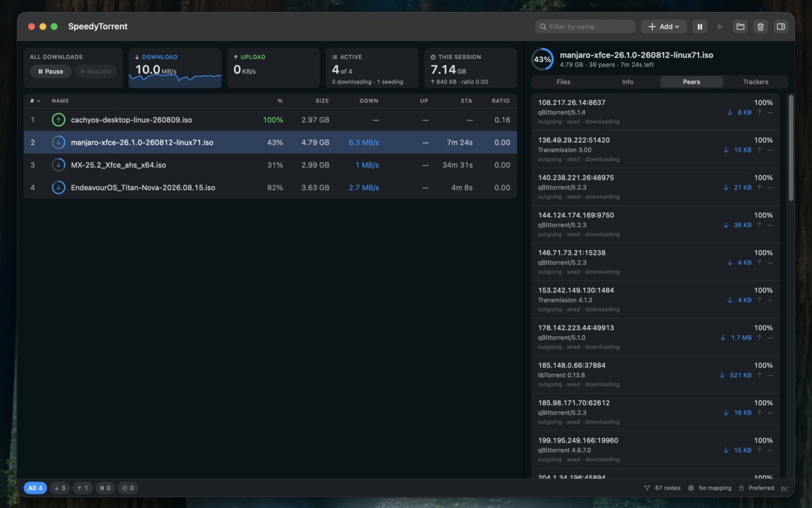This screenshot has width=812, height=508.
Task: Select the cachyos-desktop-linux-260809.iso torrent
Action: 270,120
